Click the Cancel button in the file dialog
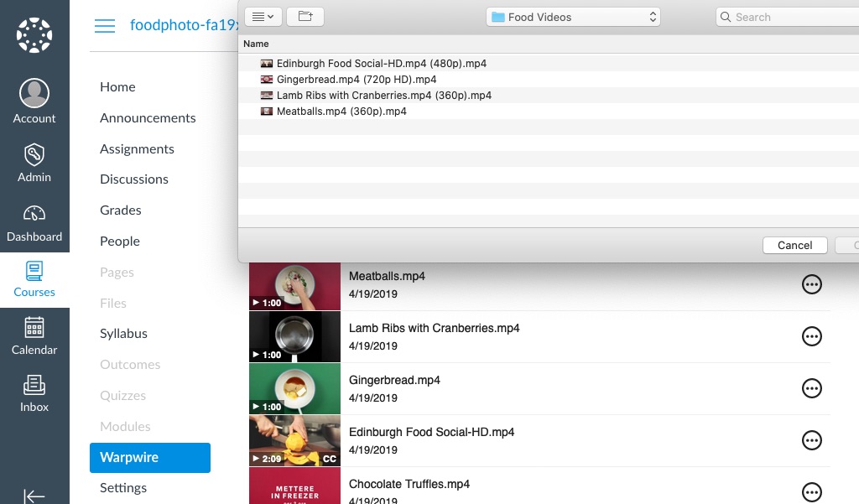Screen dimensions: 859x504 tap(794, 245)
